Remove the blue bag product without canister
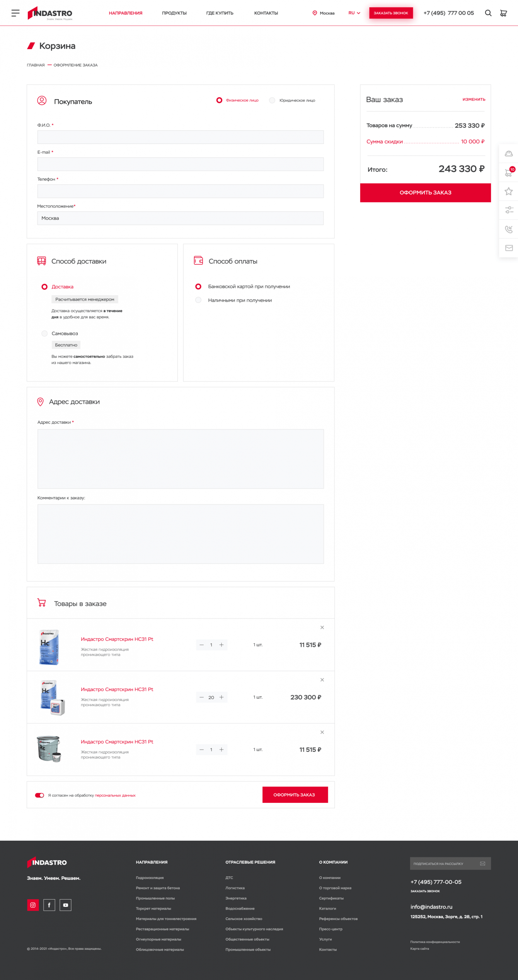The image size is (518, 980). click(322, 628)
